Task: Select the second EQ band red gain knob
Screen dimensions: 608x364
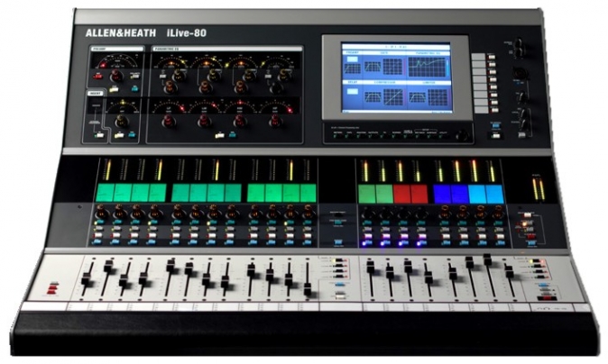Action: pyautogui.click(x=205, y=122)
